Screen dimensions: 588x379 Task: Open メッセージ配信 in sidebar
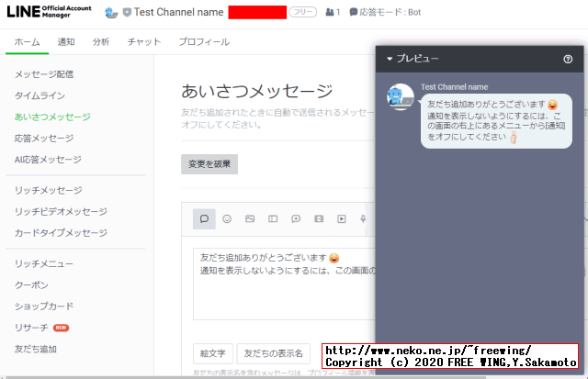pos(44,74)
